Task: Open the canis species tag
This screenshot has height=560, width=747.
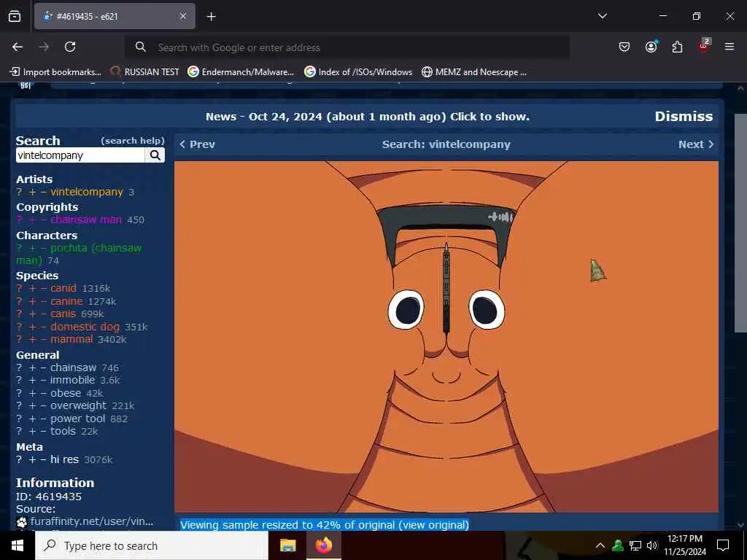Action: click(x=63, y=314)
